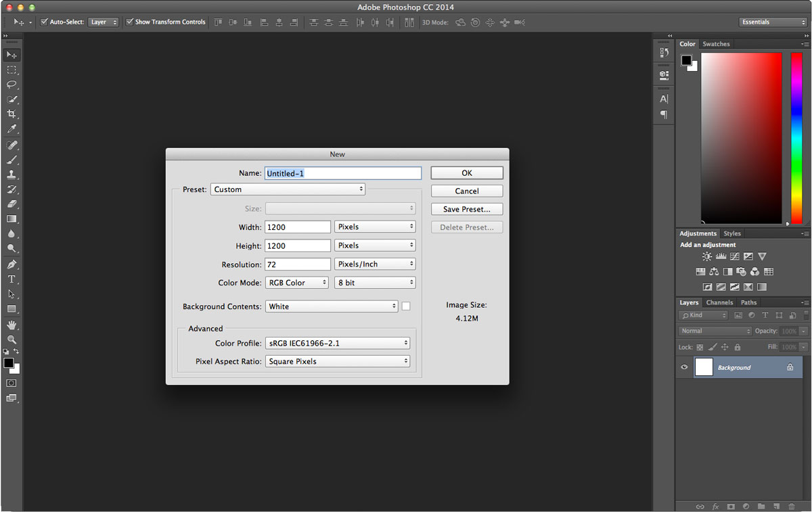Viewport: 812px width, 512px height.
Task: Select the Lasso tool
Action: (x=12, y=85)
